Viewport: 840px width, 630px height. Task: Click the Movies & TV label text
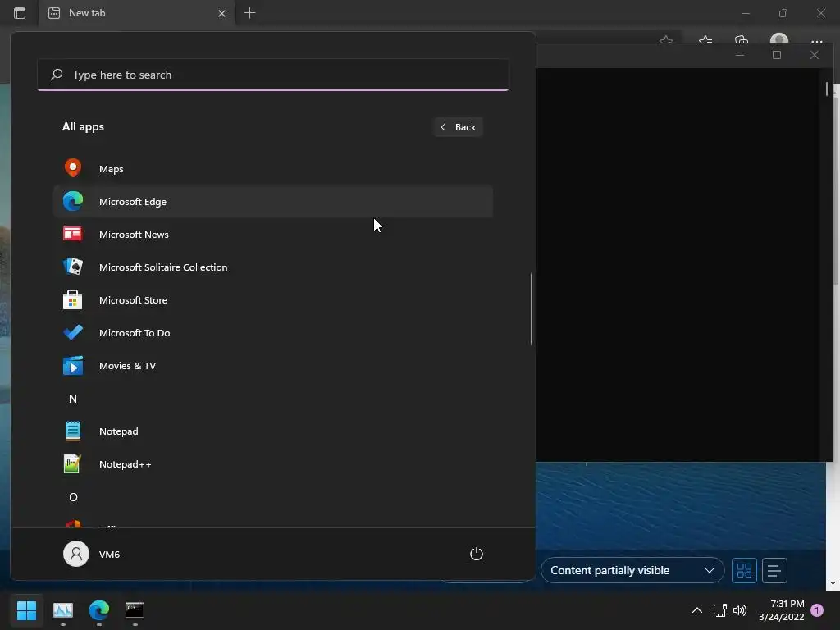[127, 366]
